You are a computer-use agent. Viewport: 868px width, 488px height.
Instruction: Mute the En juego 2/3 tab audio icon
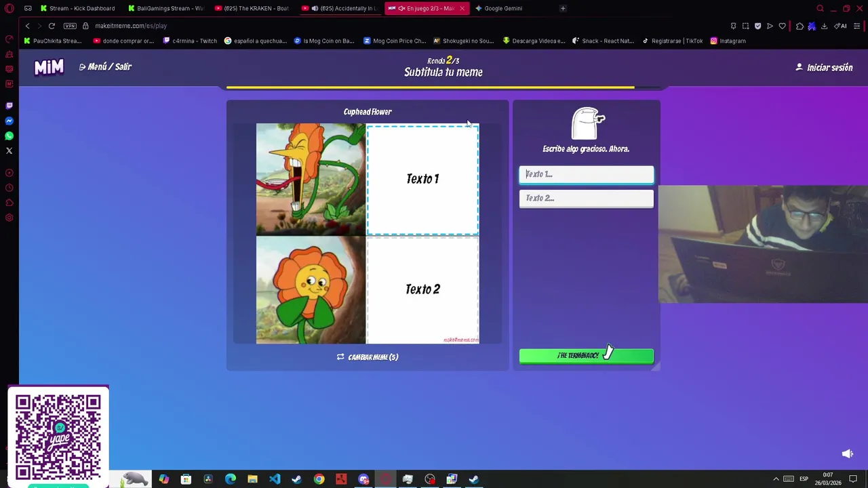click(402, 8)
